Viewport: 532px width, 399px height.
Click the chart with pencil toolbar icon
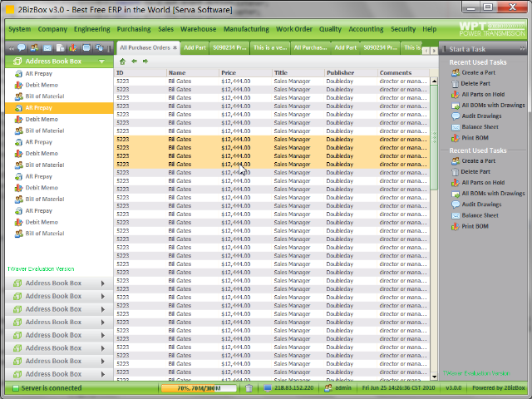coord(73,48)
